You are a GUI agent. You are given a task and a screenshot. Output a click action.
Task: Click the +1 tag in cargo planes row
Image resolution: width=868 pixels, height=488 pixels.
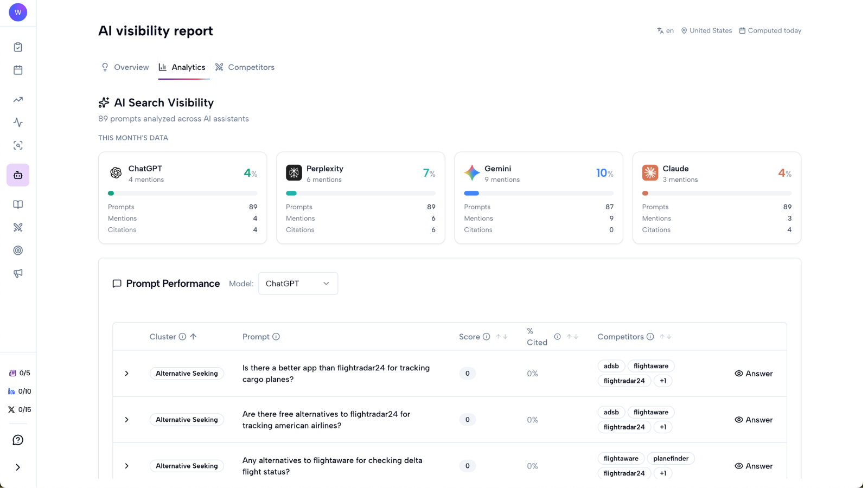pyautogui.click(x=663, y=381)
